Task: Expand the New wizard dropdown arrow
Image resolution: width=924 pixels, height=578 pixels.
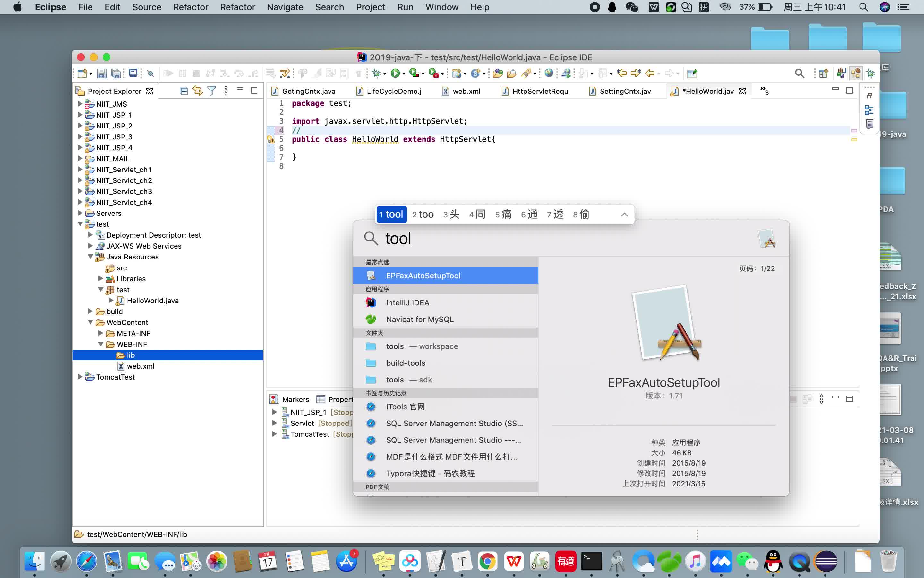Action: coord(91,74)
